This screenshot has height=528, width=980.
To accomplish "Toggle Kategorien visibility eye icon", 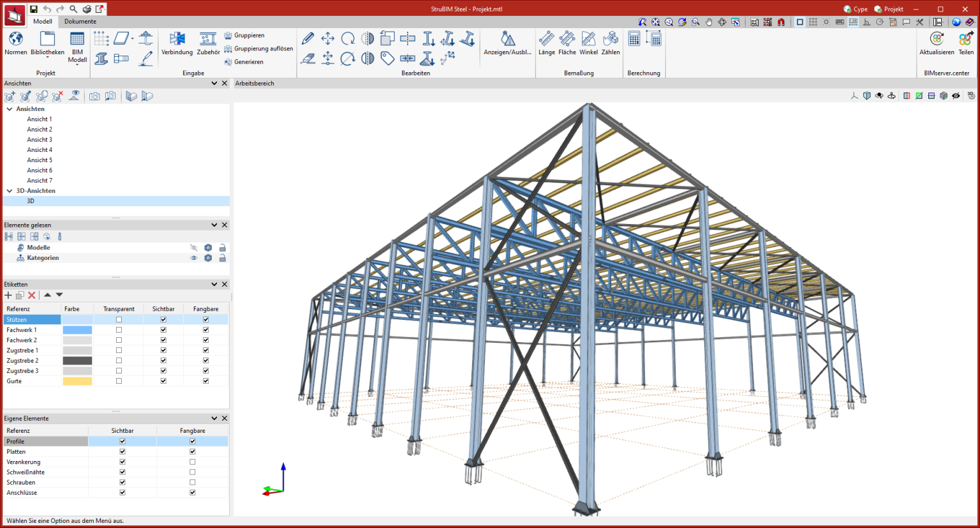I will [194, 258].
